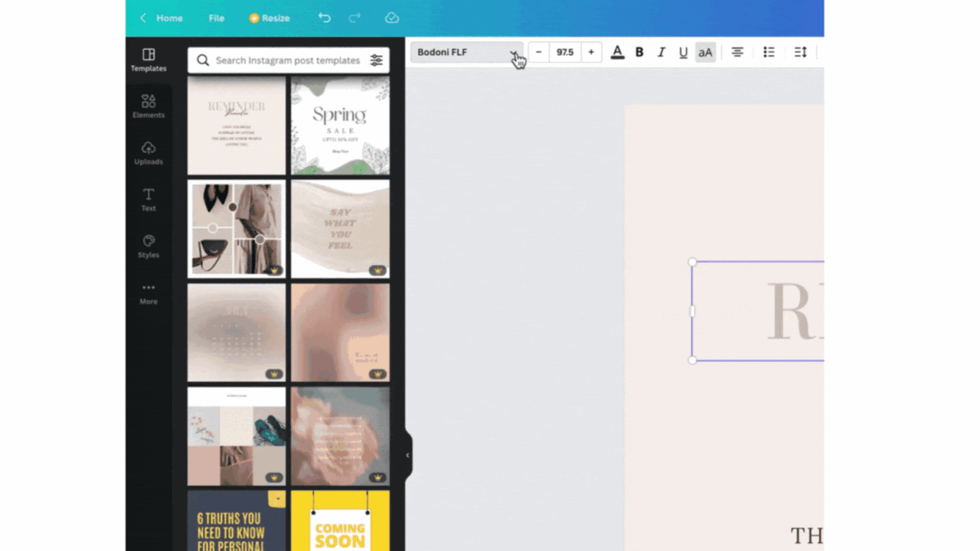Select the peach flower text template

340,436
